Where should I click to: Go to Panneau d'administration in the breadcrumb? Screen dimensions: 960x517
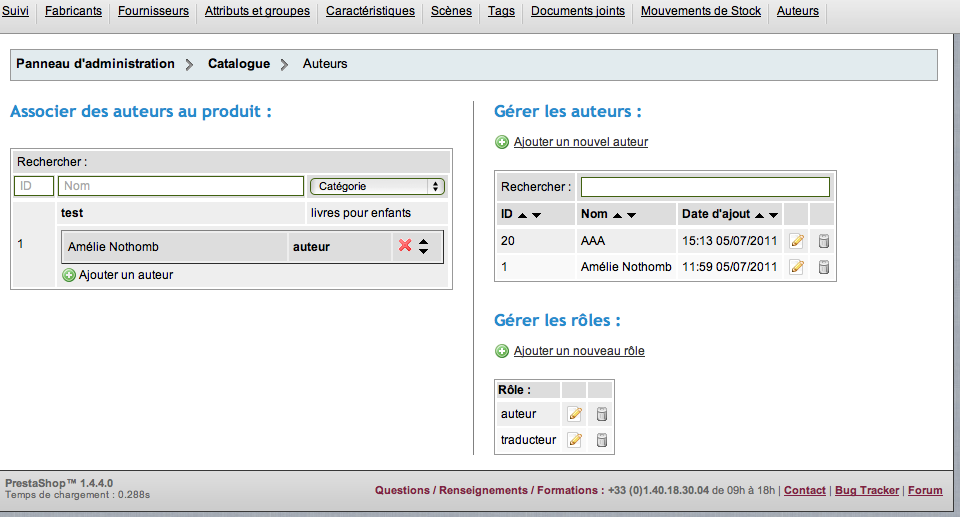[96, 64]
